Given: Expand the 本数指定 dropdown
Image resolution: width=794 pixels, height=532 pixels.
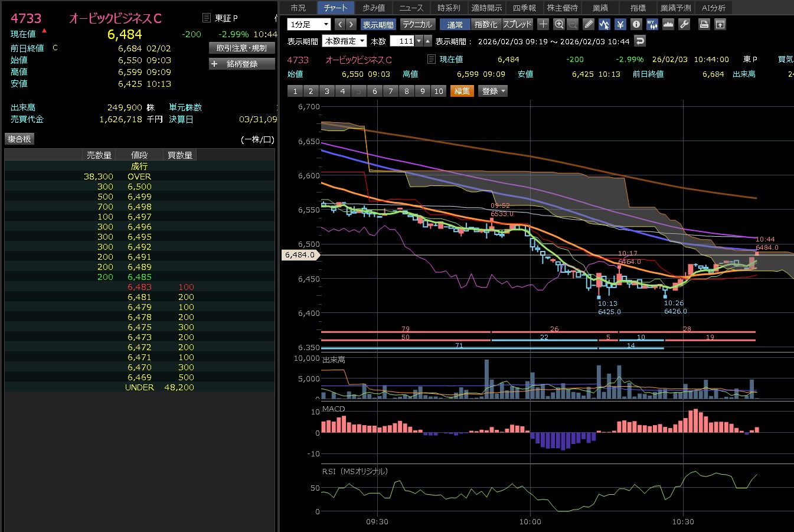Looking at the screenshot, I should (345, 41).
